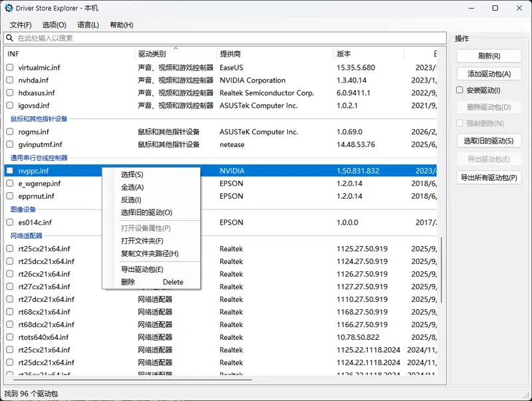Viewport: 532px width, 401px height.
Task: Select version 1125.22.1118.2024 cell
Action: click(368, 350)
